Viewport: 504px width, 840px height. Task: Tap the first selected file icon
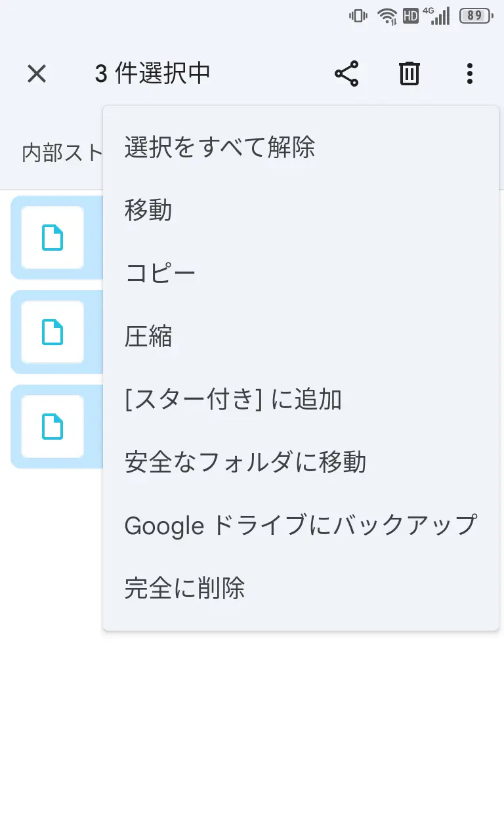52,238
